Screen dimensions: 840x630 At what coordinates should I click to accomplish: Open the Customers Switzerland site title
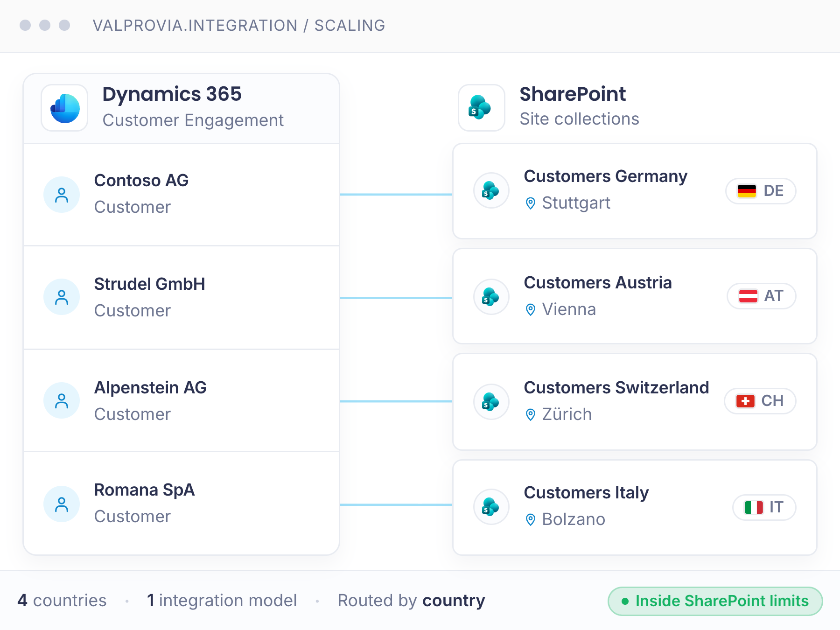click(x=616, y=388)
